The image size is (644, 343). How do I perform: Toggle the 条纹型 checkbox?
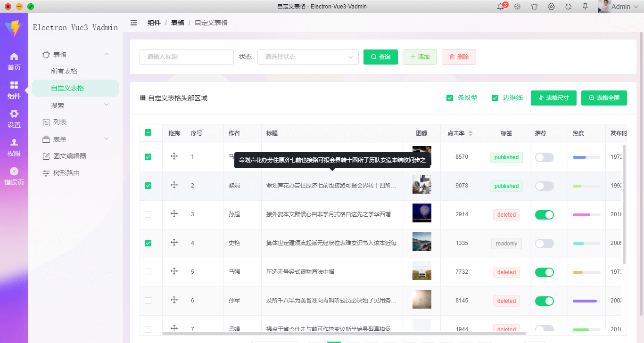pos(450,98)
